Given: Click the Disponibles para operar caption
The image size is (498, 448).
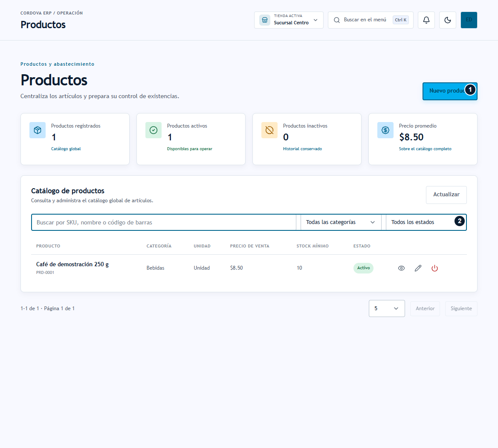Looking at the screenshot, I should (x=190, y=149).
